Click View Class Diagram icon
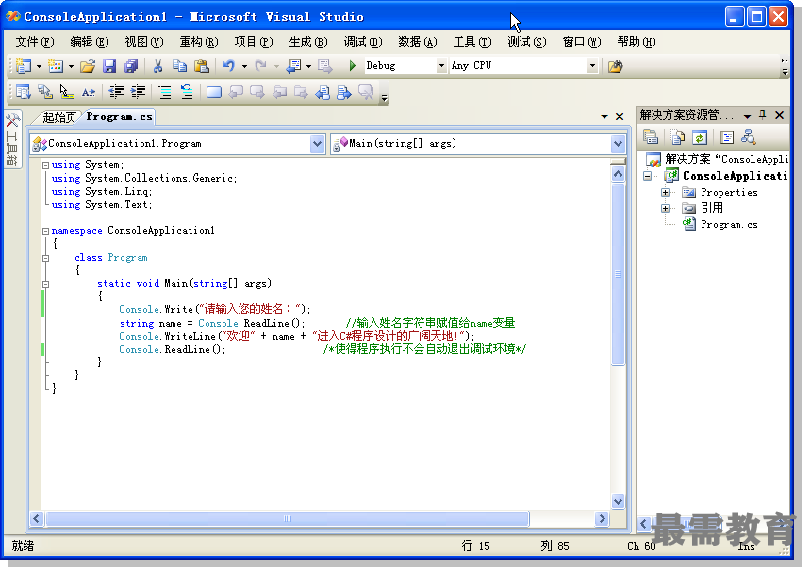The width and height of the screenshot is (803, 569). (748, 137)
